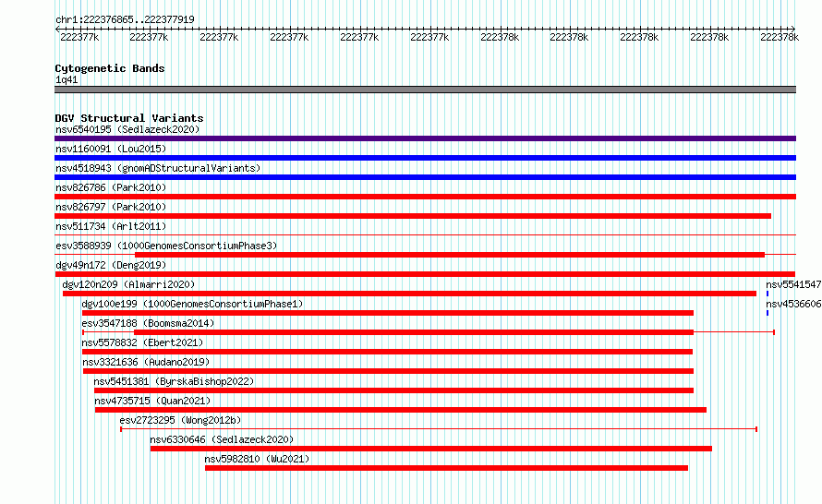
Task: Open the nsv3321636 (Audano2019) label
Action: (x=146, y=362)
